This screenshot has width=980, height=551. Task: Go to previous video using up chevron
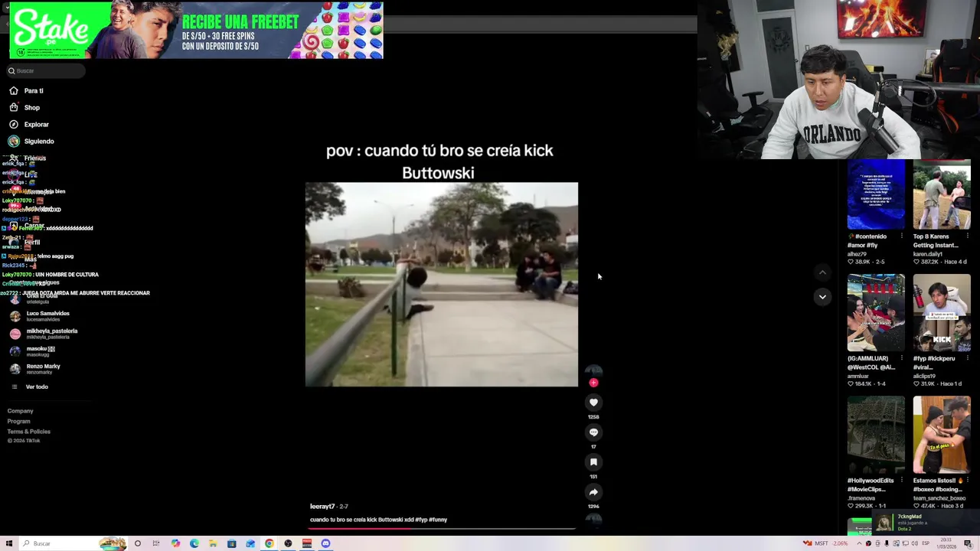(x=822, y=272)
